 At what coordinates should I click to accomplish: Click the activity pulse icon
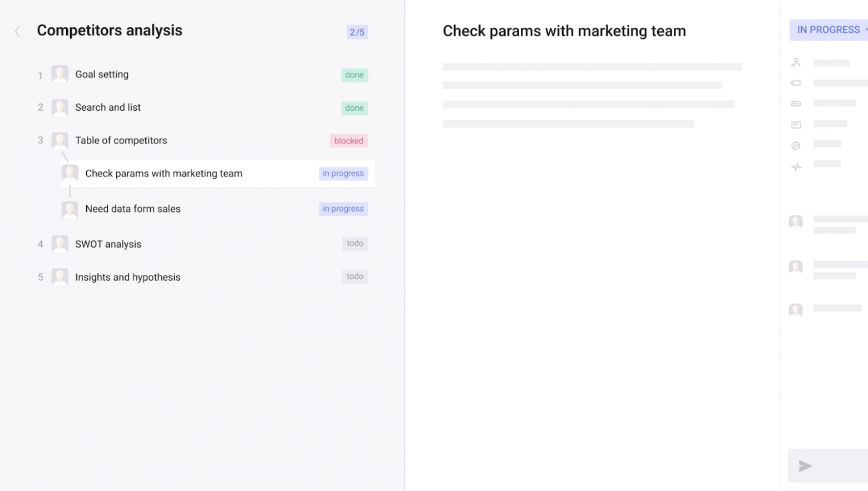pyautogui.click(x=796, y=166)
